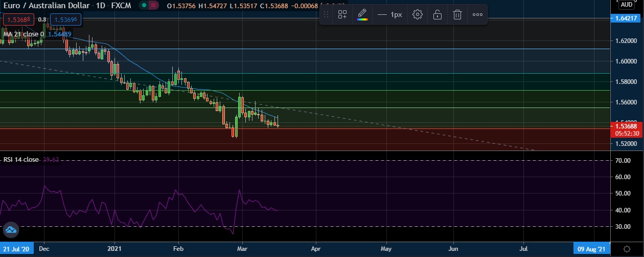Select the RSI 14 close indicator legend
The image size is (644, 257).
point(21,160)
